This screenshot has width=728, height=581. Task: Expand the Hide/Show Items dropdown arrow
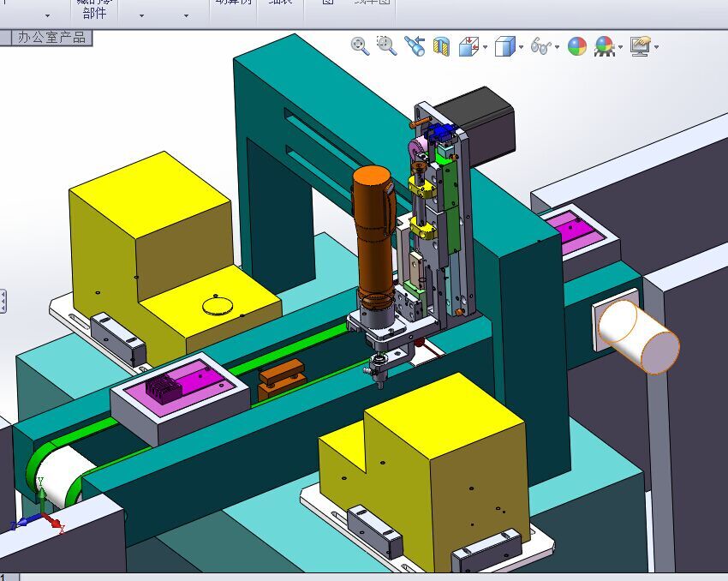pos(558,47)
